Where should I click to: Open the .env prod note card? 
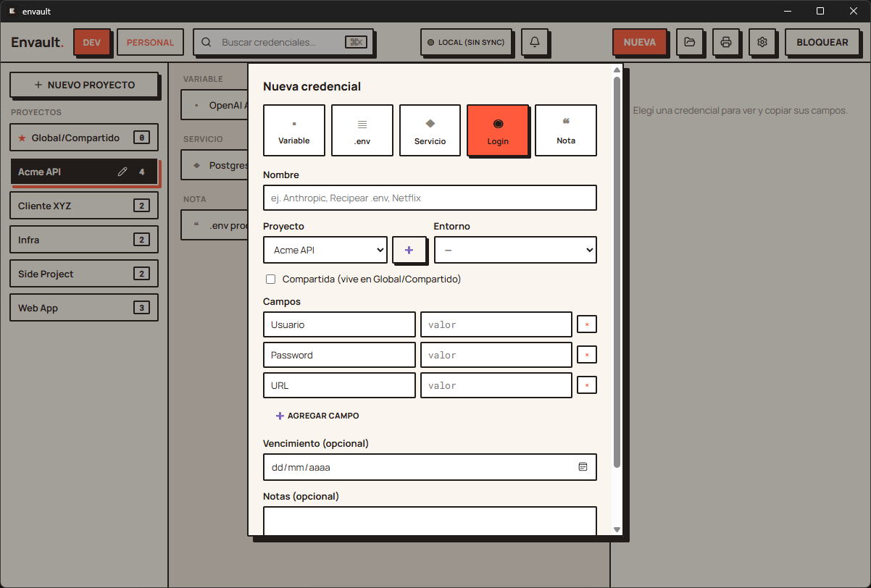pos(214,225)
